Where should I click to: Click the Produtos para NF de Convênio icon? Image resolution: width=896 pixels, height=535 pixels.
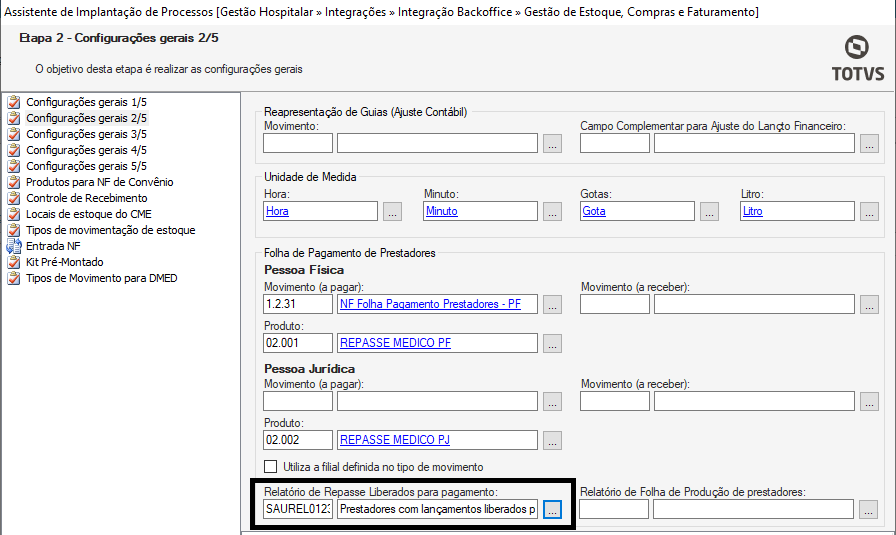(x=14, y=182)
